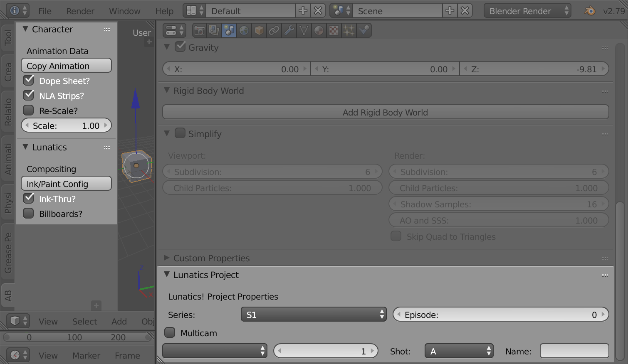Enable the Re-Scale? checkbox
The height and width of the screenshot is (364, 628).
click(29, 111)
